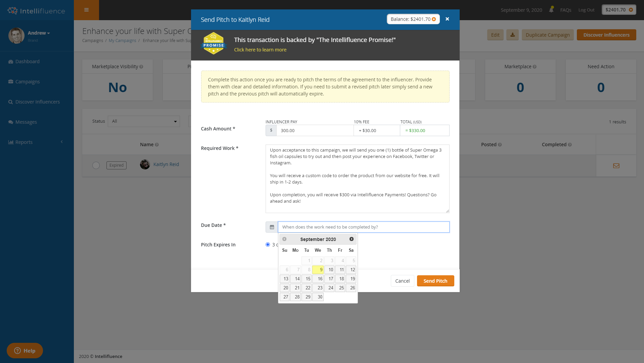This screenshot has height=363, width=644.
Task: Open Kaitlyn Reid profile link
Action: (166, 164)
